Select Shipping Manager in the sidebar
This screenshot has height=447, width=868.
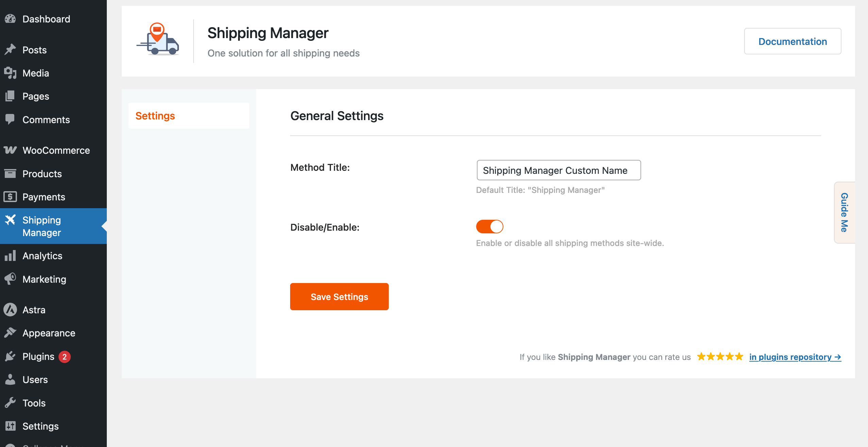[x=53, y=226]
